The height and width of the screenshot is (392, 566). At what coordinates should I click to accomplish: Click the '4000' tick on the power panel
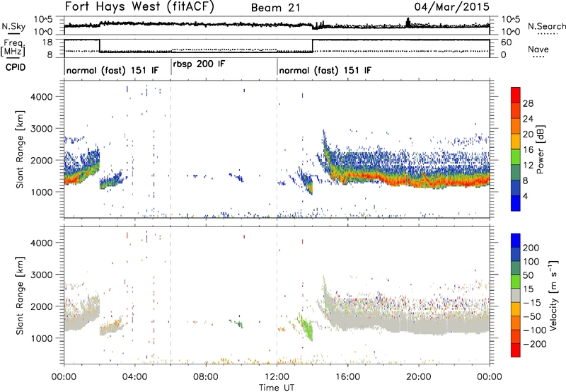[42, 97]
